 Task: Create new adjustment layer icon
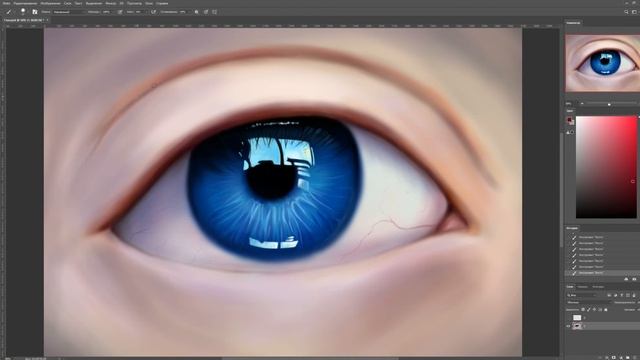tap(621, 358)
